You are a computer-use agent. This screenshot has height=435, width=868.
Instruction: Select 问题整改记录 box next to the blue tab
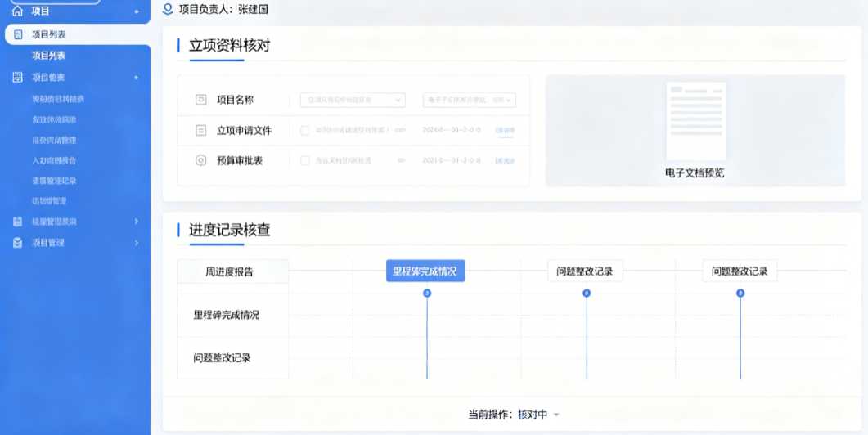click(585, 271)
